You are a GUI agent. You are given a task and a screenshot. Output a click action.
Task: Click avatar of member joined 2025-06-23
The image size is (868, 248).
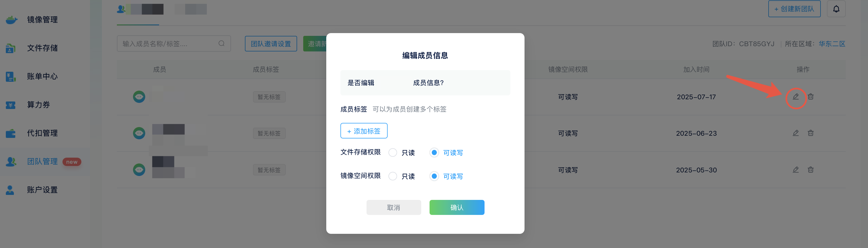(x=139, y=133)
